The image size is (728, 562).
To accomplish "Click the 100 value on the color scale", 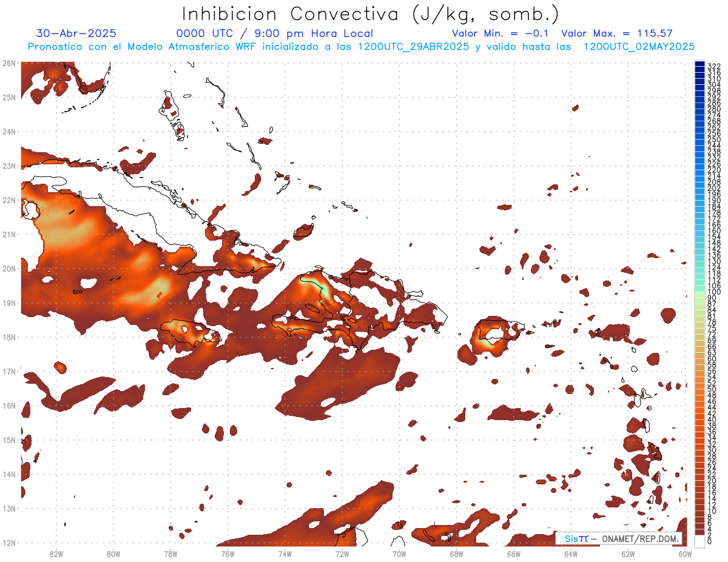I will point(714,292).
